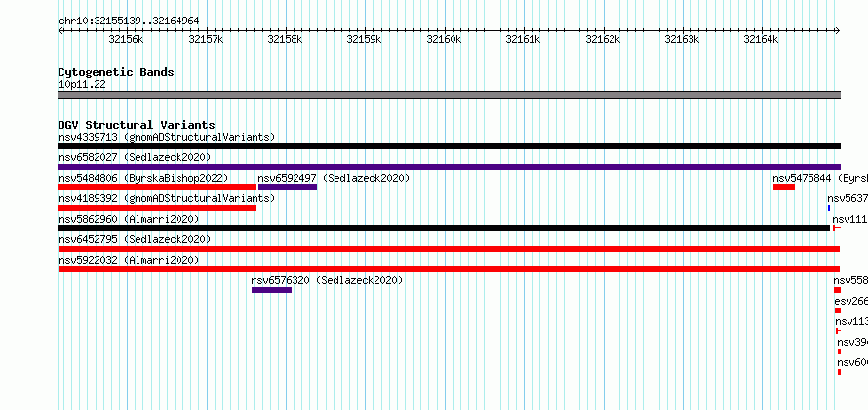This screenshot has height=410, width=868.
Task: Open the nsv6582027 (Sedlazeck2020) label
Action: click(135, 157)
